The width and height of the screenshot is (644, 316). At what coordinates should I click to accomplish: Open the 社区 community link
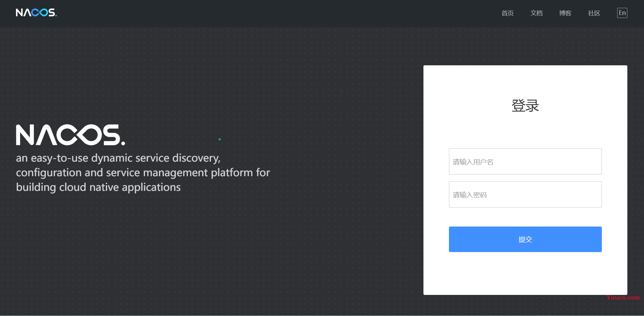point(594,13)
